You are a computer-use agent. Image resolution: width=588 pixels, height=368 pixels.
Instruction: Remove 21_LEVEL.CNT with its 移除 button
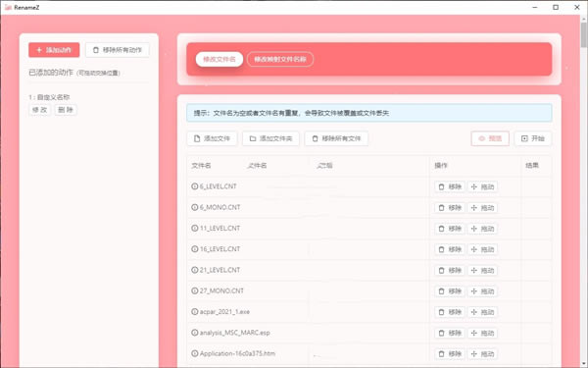point(450,271)
